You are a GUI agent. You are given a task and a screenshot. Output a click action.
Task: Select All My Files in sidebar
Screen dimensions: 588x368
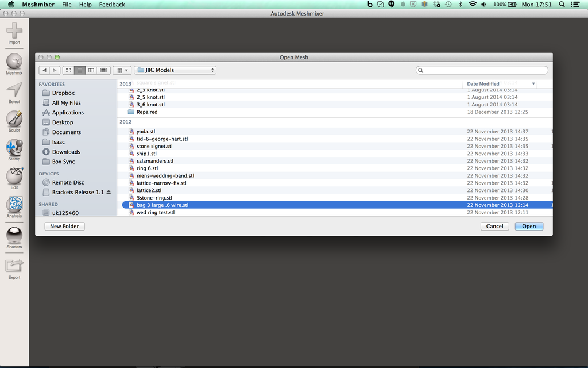point(66,102)
